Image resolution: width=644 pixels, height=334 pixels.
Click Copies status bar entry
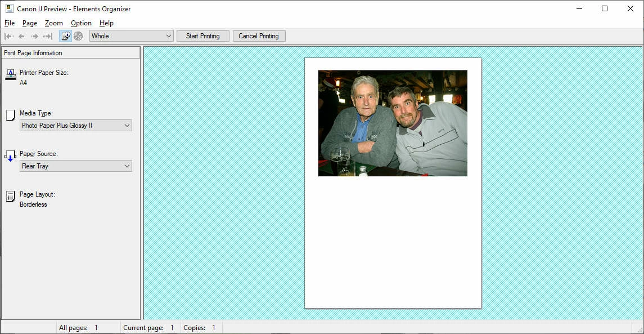pos(200,328)
